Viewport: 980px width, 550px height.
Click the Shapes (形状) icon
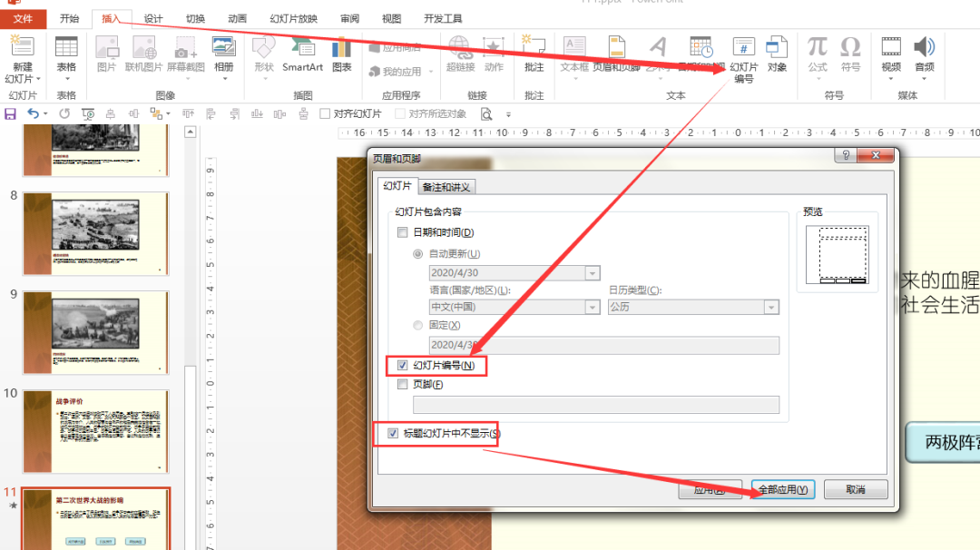(x=264, y=47)
